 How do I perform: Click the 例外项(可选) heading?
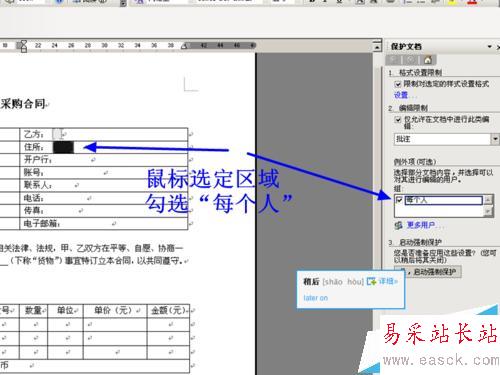[415, 162]
